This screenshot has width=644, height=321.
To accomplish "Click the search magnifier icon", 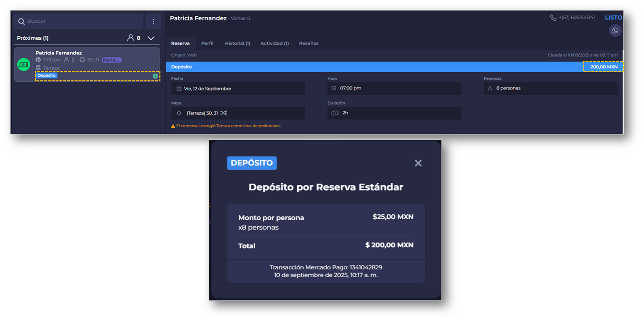I will (x=21, y=22).
